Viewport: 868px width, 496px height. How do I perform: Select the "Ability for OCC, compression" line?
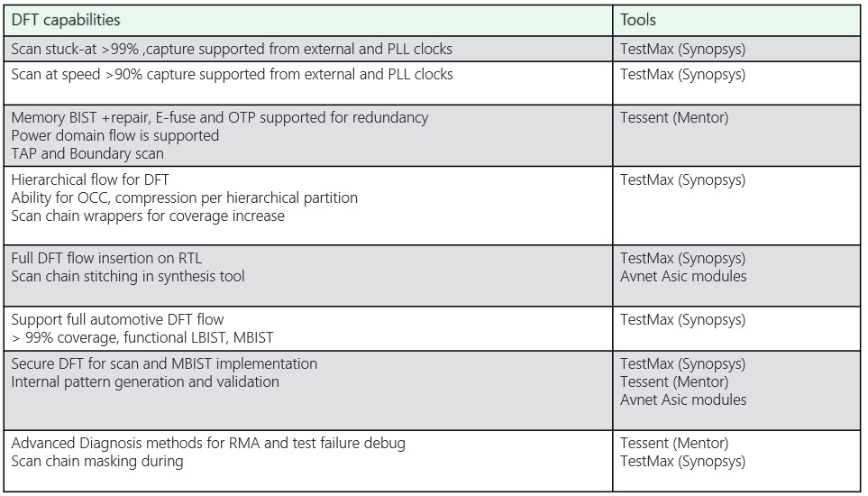point(184,197)
